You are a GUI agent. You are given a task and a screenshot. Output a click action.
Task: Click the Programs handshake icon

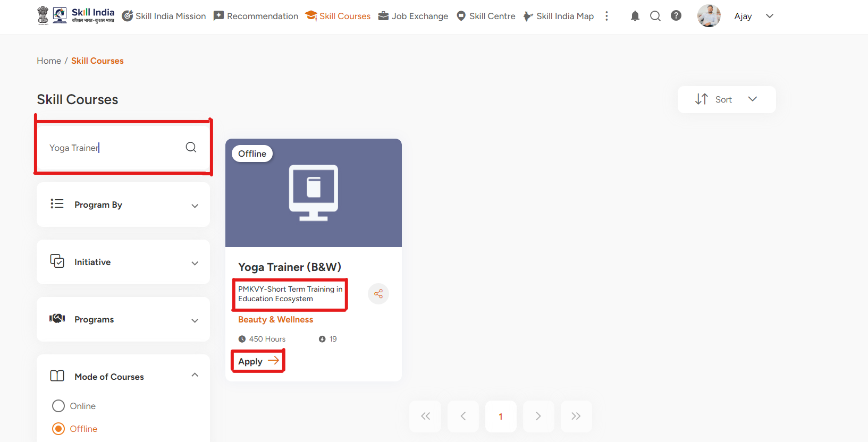click(57, 319)
